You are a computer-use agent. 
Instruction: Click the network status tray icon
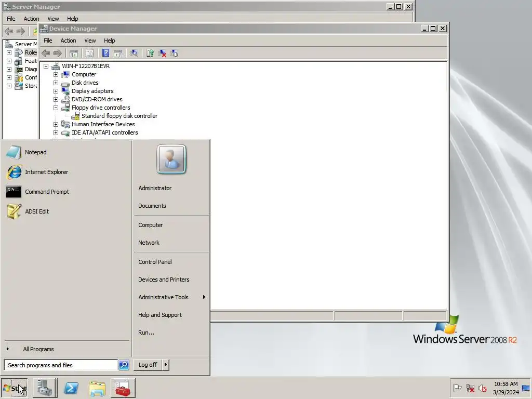coord(470,388)
